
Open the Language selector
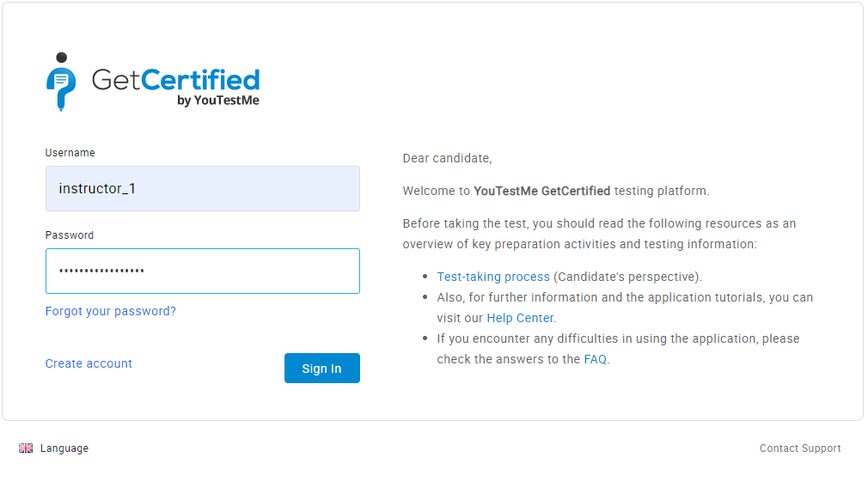coord(64,448)
